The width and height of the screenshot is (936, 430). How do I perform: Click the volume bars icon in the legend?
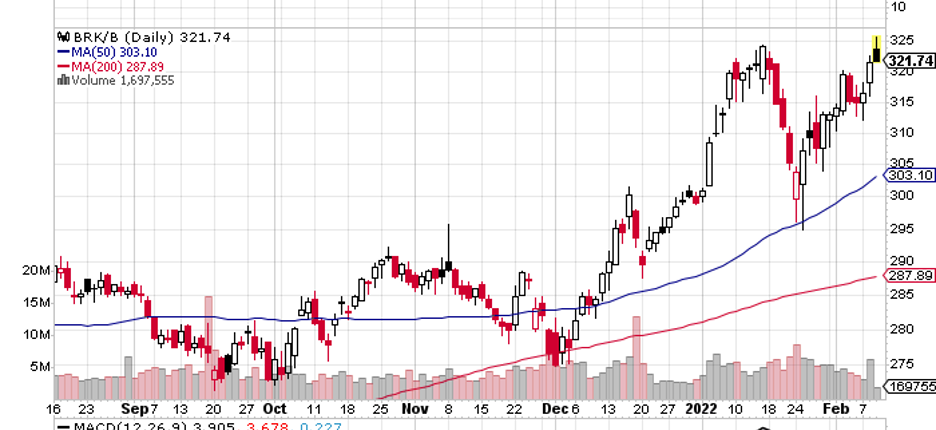[x=63, y=80]
